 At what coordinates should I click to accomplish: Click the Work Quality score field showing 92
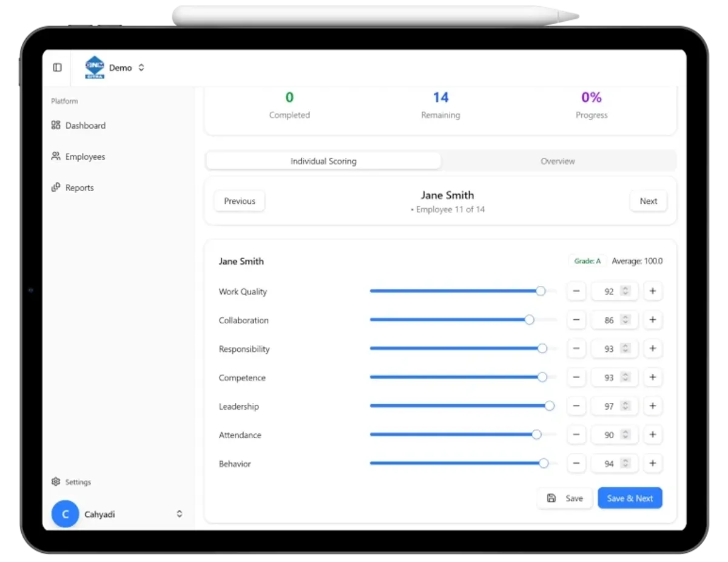click(615, 291)
